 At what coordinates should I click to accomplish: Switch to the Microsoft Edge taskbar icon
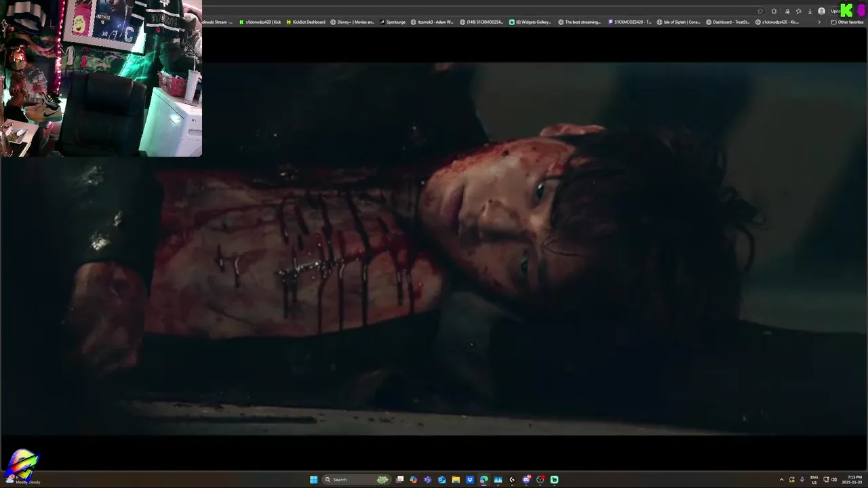pos(484,479)
